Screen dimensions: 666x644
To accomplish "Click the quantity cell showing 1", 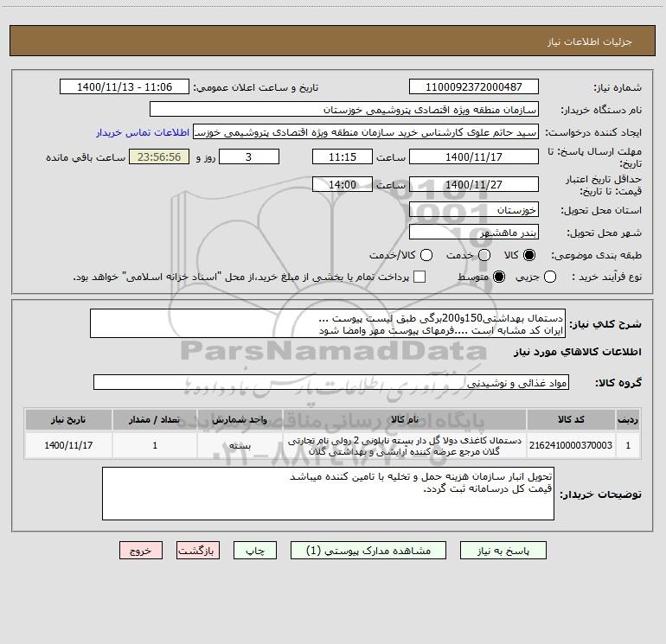I will pyautogui.click(x=155, y=445).
